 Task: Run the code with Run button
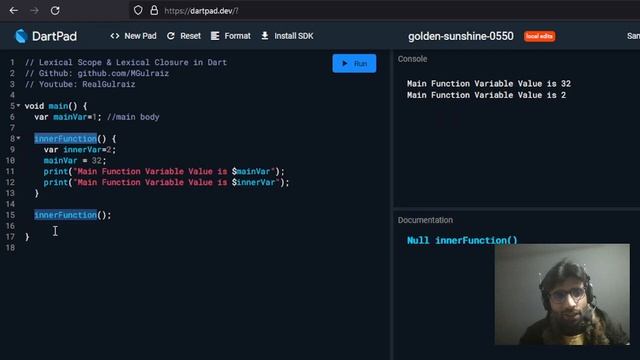pos(354,63)
